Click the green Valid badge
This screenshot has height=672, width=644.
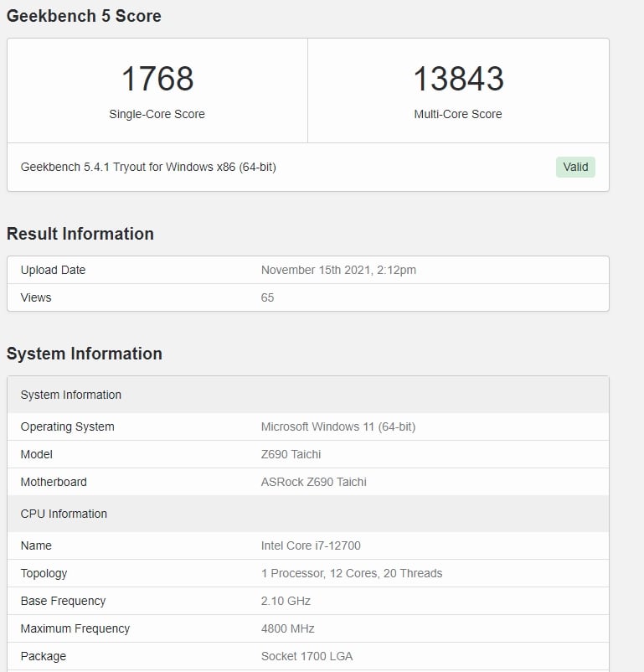pyautogui.click(x=575, y=167)
